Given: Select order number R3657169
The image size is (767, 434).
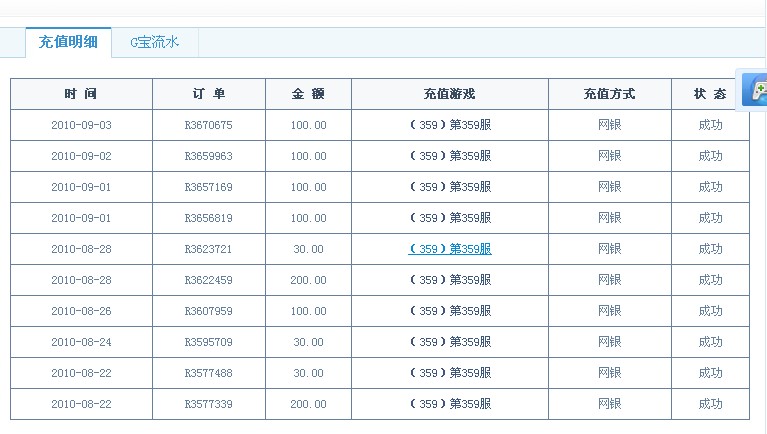Looking at the screenshot, I should click(208, 187).
